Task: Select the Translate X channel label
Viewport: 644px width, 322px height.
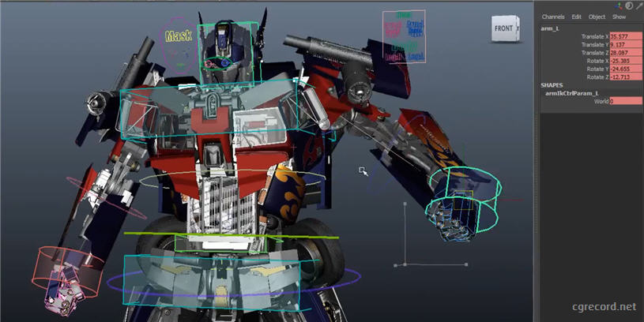Action: (595, 36)
